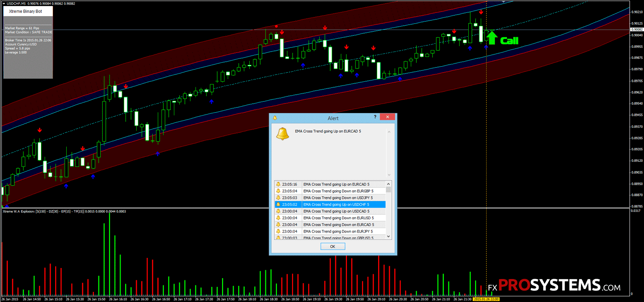Click the chart shift triangle marker at the chart top
Image resolution: width=644 pixels, height=302 pixels.
[x=504, y=2]
